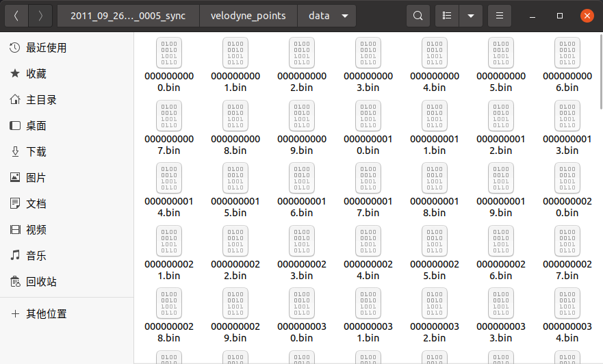The width and height of the screenshot is (603, 364).
Task: Select file 0000000009.bin icon
Action: click(302, 116)
